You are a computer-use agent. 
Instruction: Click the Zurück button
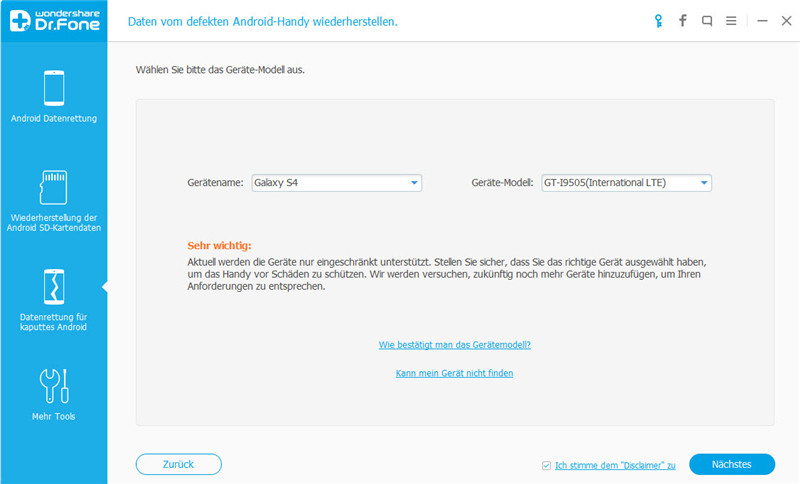[x=179, y=464]
